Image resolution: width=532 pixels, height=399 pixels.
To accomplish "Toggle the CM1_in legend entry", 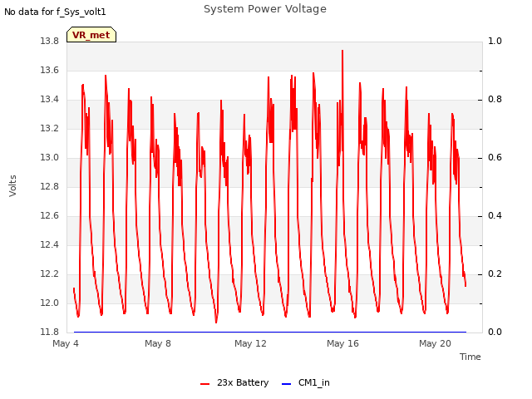I will point(306,382).
